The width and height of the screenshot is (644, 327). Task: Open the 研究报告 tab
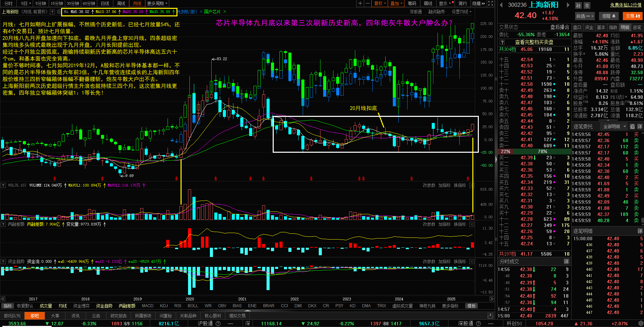[118, 316]
